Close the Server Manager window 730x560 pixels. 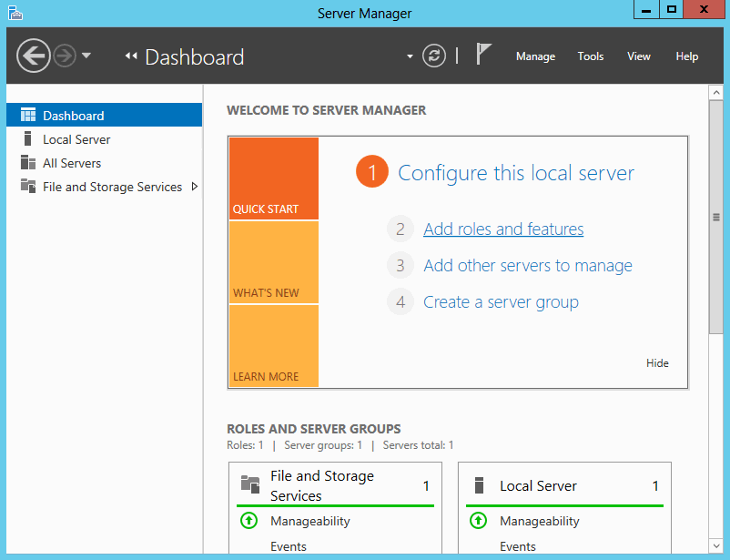704,10
